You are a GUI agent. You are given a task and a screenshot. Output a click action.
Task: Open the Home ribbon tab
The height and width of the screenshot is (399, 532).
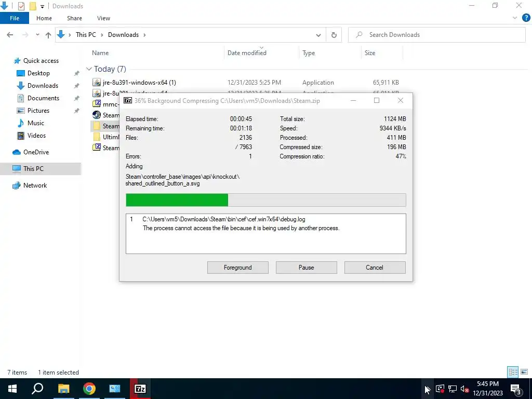pyautogui.click(x=44, y=18)
